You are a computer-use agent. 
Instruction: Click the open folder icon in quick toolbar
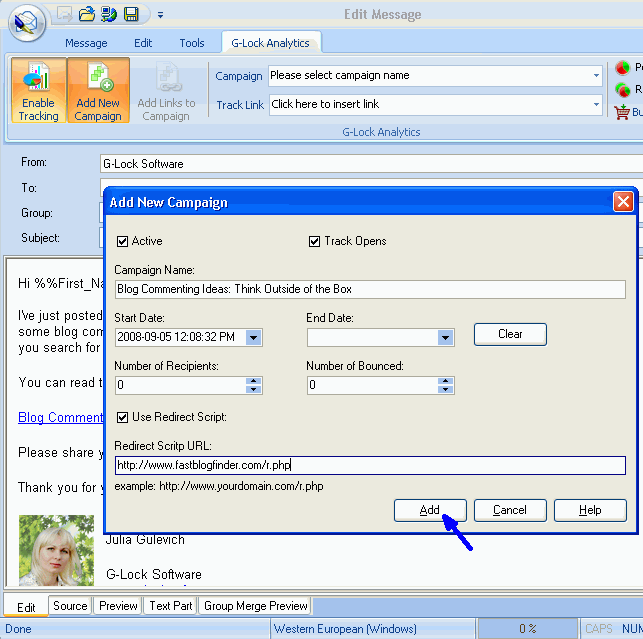(x=87, y=14)
